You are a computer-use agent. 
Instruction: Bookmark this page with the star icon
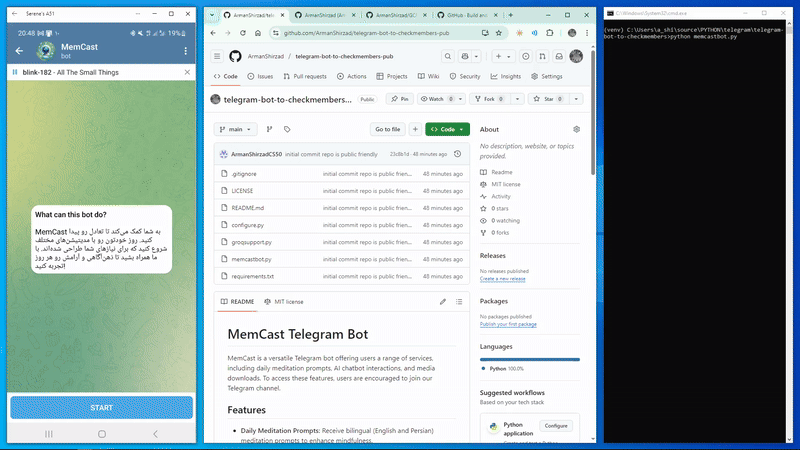pyautogui.click(x=498, y=33)
